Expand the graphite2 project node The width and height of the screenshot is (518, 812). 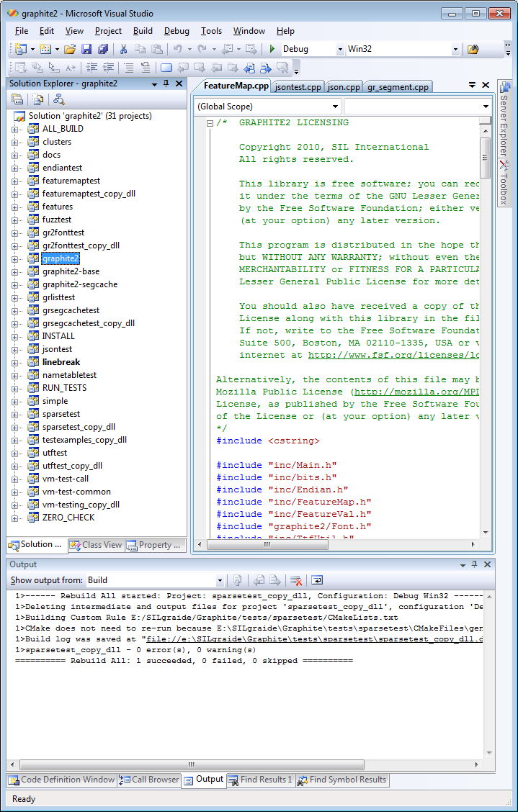tap(15, 259)
